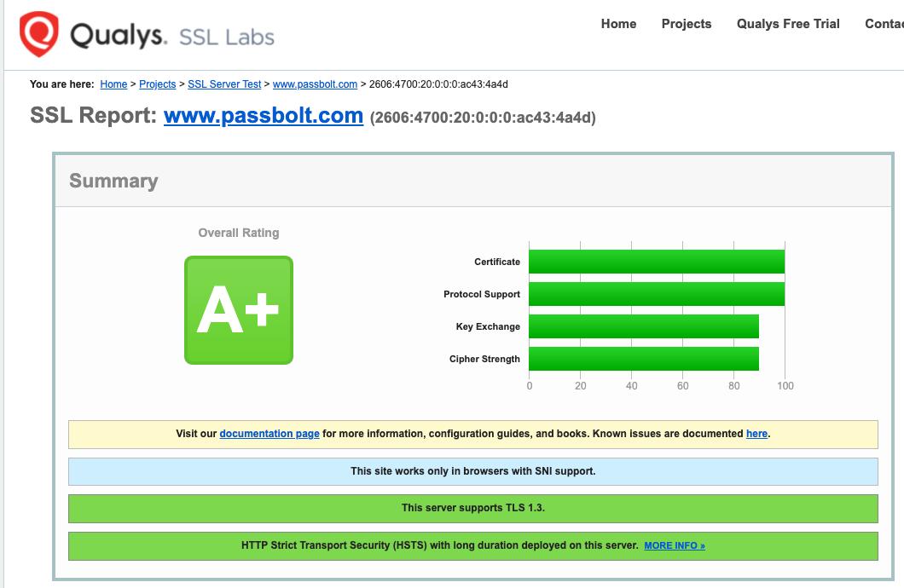Image resolution: width=904 pixels, height=588 pixels.
Task: Click the 'SSL Report:' heading text
Action: [94, 115]
